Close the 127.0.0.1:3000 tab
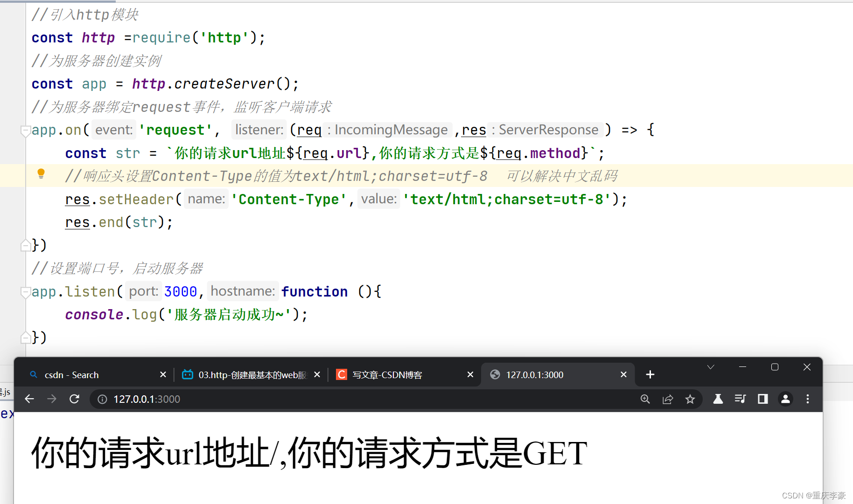Viewport: 853px width, 504px height. coord(623,374)
